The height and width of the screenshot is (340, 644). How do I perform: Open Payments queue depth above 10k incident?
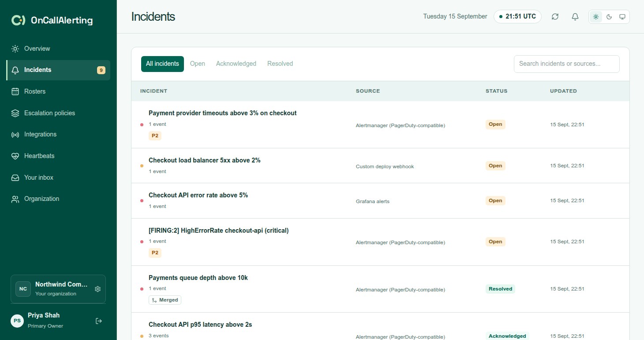click(198, 278)
